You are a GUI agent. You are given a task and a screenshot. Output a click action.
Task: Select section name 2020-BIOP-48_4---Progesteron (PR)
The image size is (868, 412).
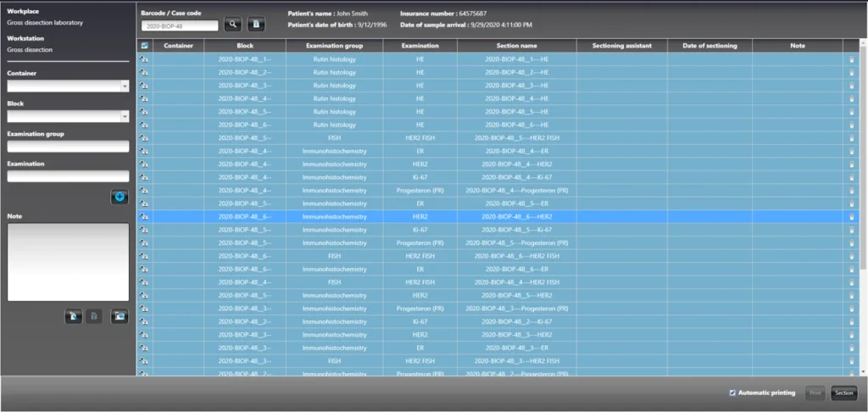coord(517,191)
